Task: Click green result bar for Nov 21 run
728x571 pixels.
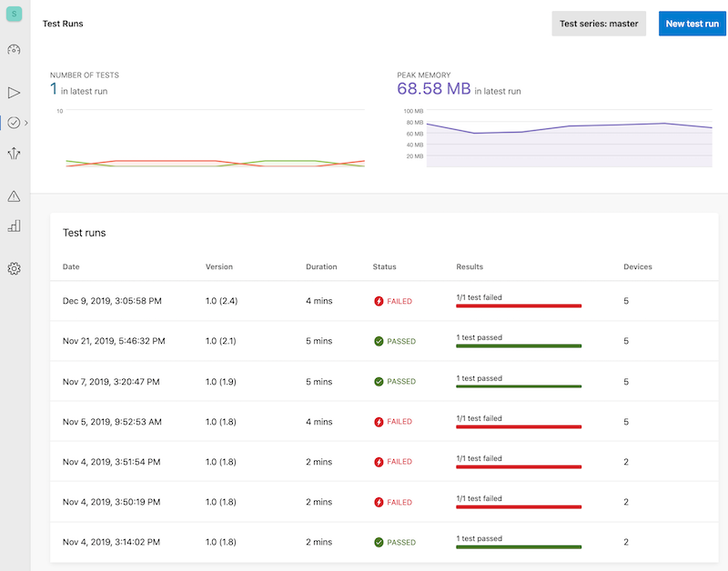Action: pyautogui.click(x=518, y=346)
